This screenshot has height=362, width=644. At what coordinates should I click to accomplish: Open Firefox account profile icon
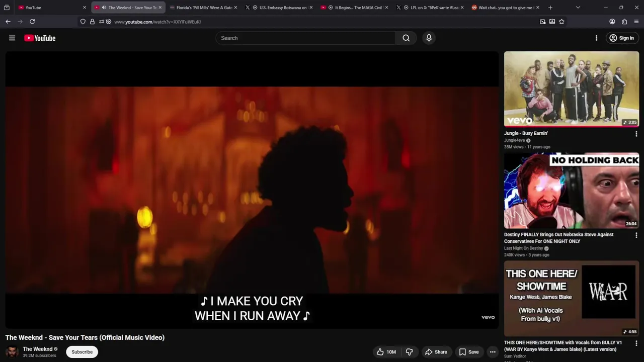[612, 22]
